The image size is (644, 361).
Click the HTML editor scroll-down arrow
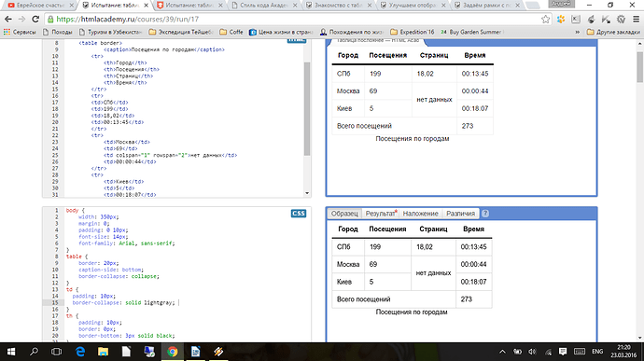307,193
